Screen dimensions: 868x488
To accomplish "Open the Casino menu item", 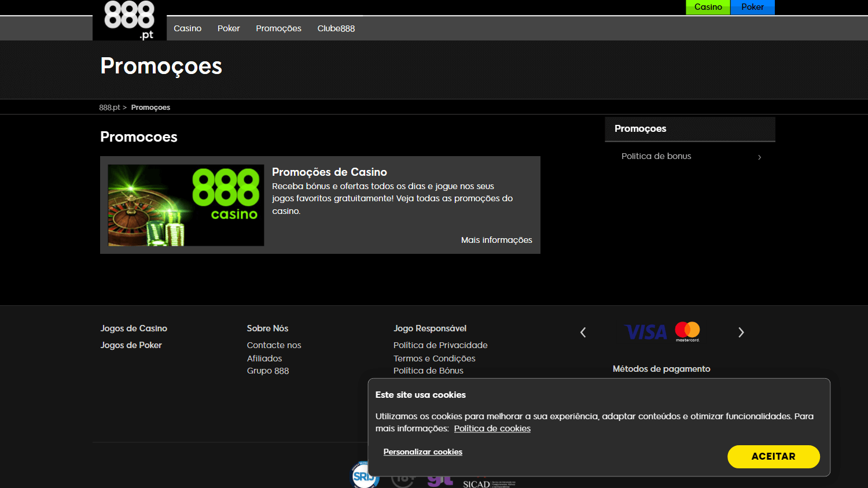I will [187, 28].
